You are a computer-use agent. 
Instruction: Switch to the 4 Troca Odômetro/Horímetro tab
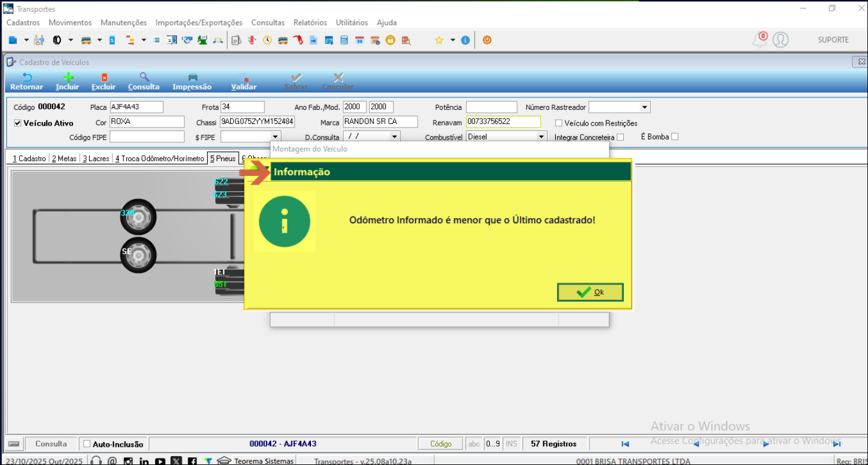click(159, 159)
